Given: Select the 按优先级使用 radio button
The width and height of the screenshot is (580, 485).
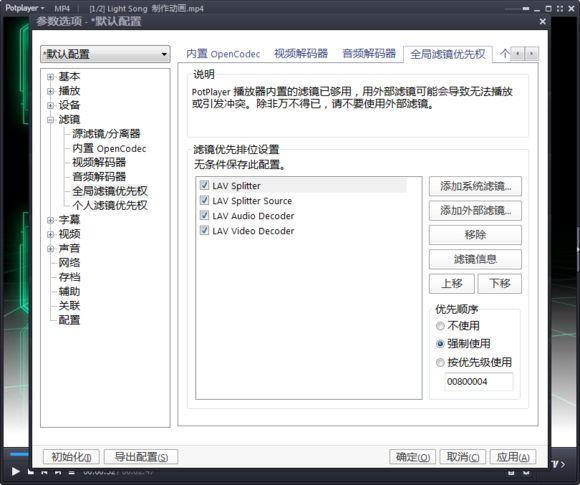Looking at the screenshot, I should click(440, 363).
